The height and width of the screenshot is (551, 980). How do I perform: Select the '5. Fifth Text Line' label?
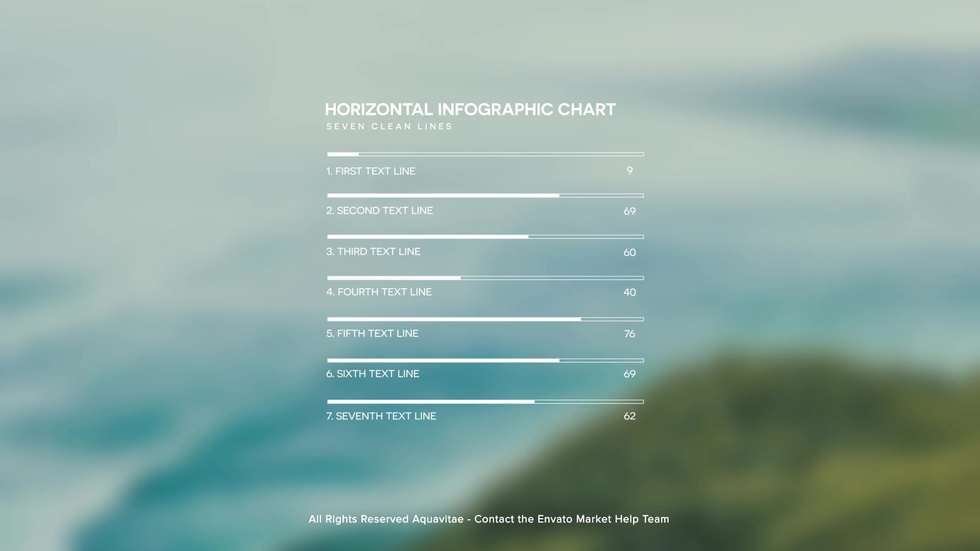[x=373, y=333]
